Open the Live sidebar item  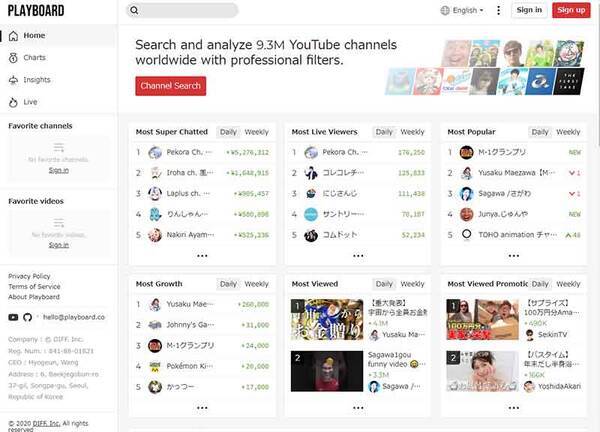(58, 102)
